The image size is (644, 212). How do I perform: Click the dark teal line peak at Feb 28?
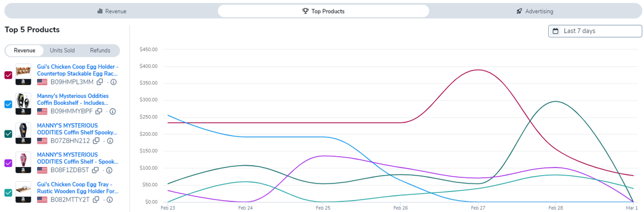[555, 101]
